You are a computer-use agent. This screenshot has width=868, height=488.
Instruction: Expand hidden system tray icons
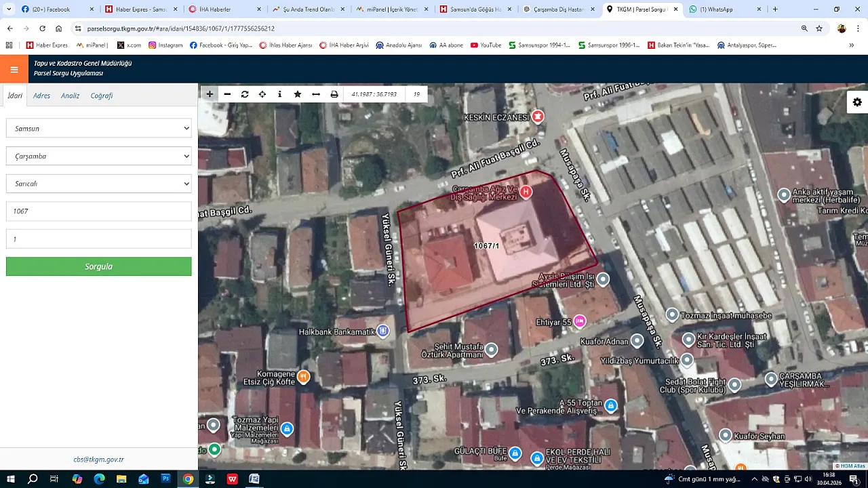point(755,479)
